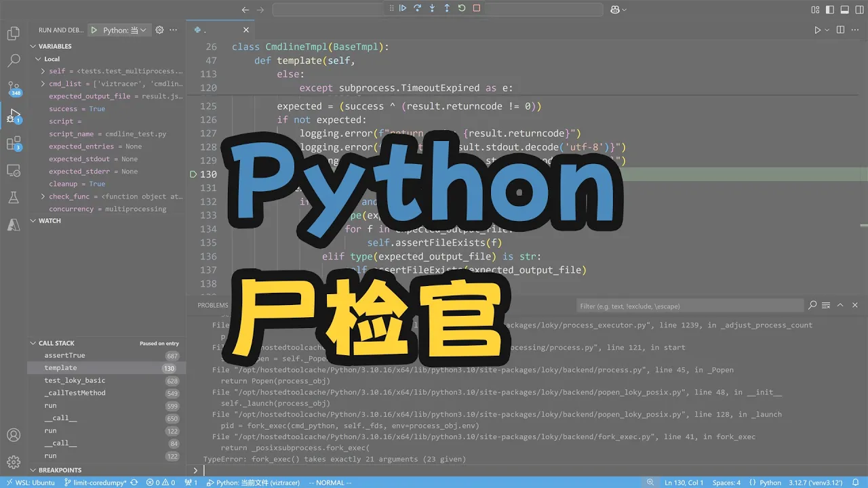Change language mode from Python
The height and width of the screenshot is (488, 868).
pos(770,483)
